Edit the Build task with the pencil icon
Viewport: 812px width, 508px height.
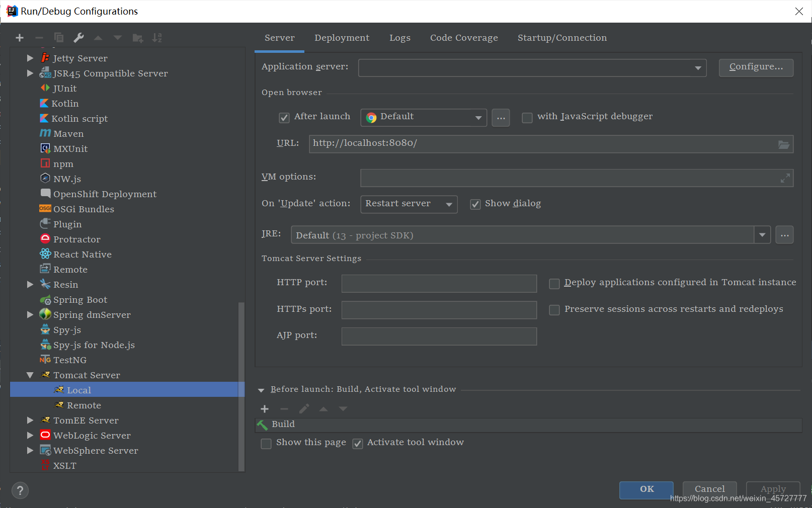[x=303, y=409]
